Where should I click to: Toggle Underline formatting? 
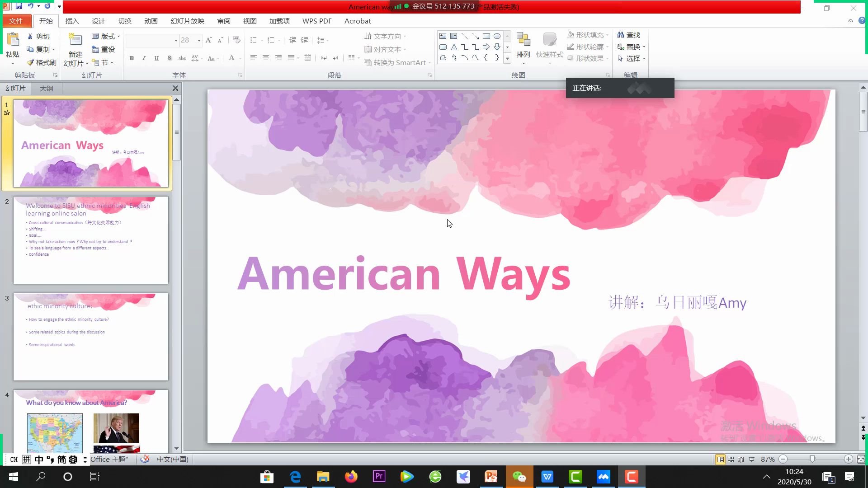[156, 58]
